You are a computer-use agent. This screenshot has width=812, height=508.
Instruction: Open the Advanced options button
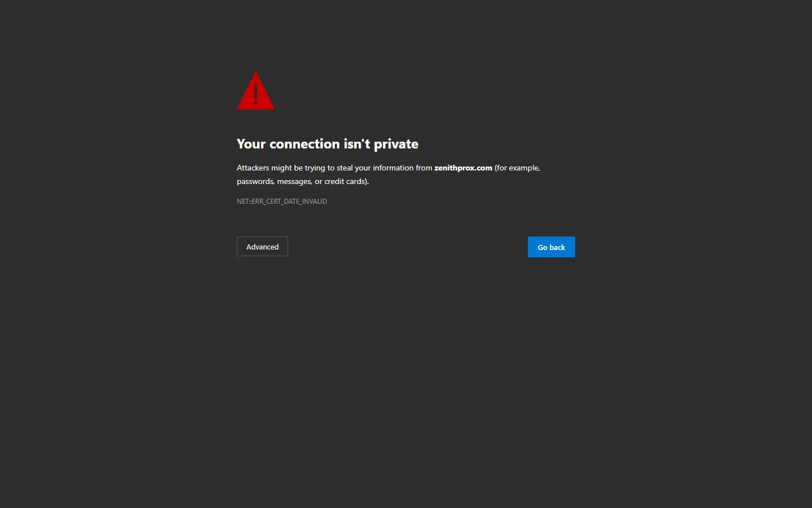click(262, 247)
